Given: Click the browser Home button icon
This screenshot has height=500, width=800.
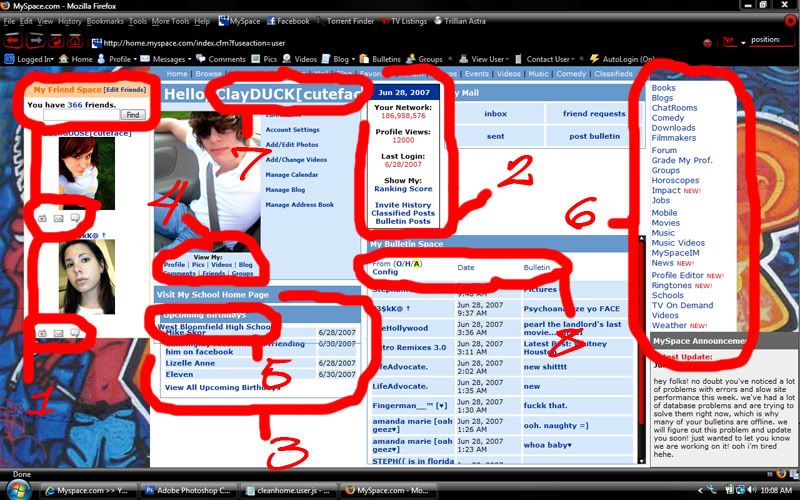Looking at the screenshot, I should pyautogui.click(x=75, y=40).
